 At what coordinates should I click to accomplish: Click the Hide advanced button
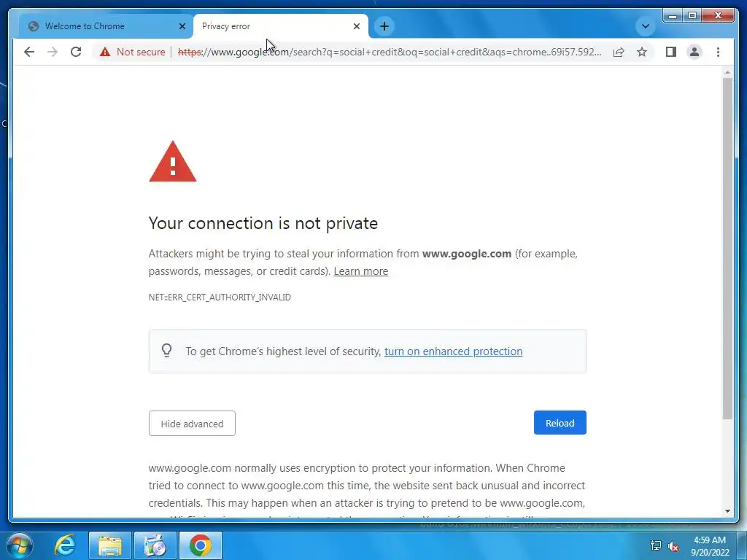192,424
